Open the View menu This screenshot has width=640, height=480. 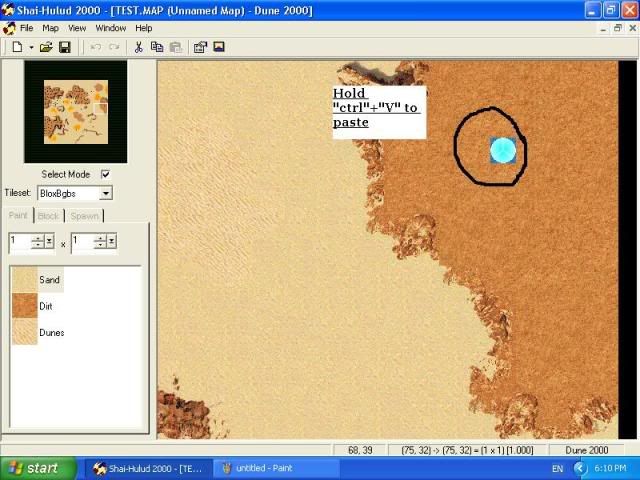pyautogui.click(x=77, y=28)
